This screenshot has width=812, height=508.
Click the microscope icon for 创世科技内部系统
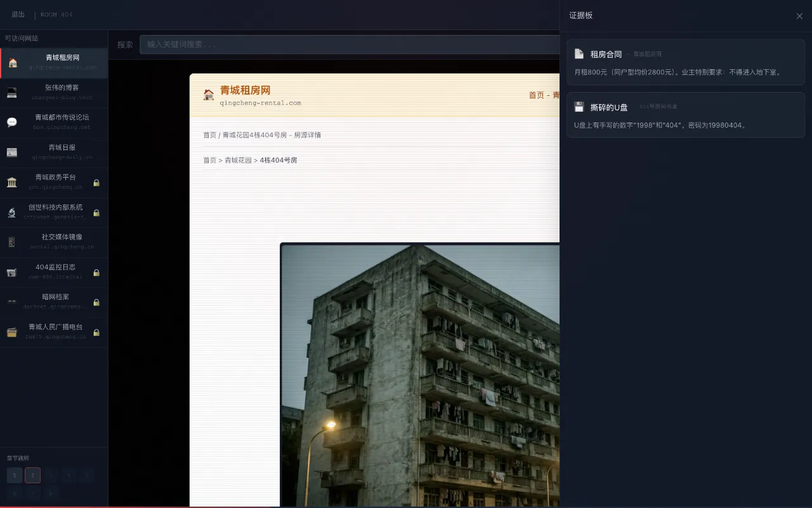(12, 212)
